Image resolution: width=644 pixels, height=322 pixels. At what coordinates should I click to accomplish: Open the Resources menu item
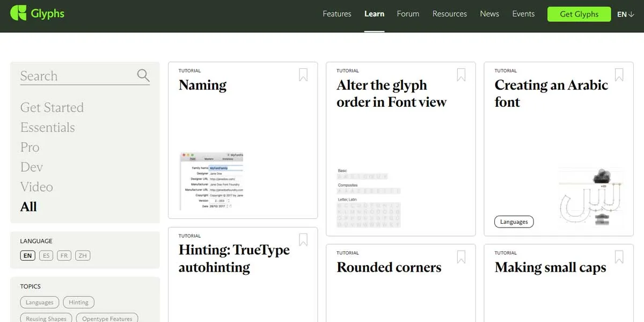point(450,14)
